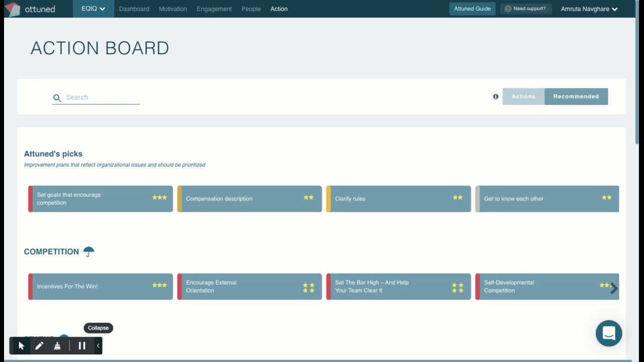Click stars on Compensation description card
Image resolution: width=644 pixels, height=362 pixels.
click(x=308, y=198)
